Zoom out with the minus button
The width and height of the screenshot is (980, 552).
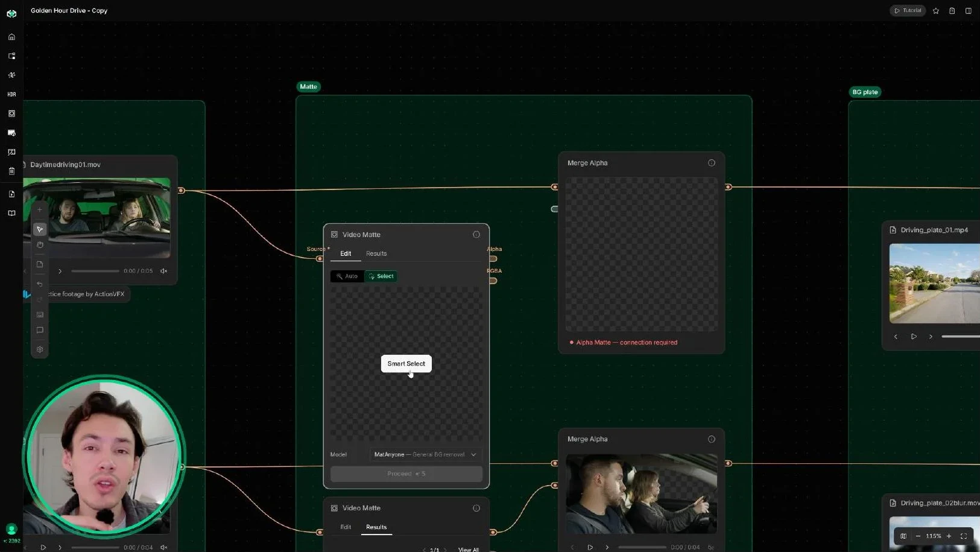coord(918,536)
